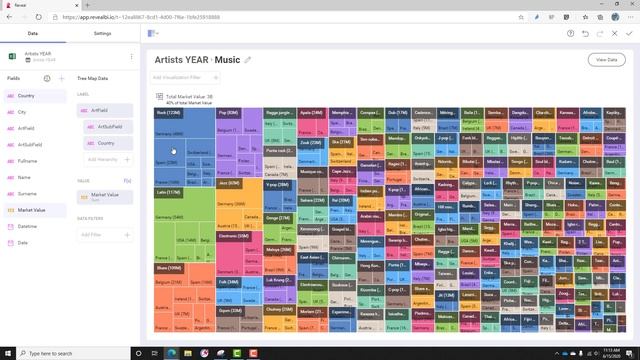Viewport: 640px width, 360px height.
Task: Select the Rock (123M) treemap tile header
Action: pyautogui.click(x=169, y=113)
